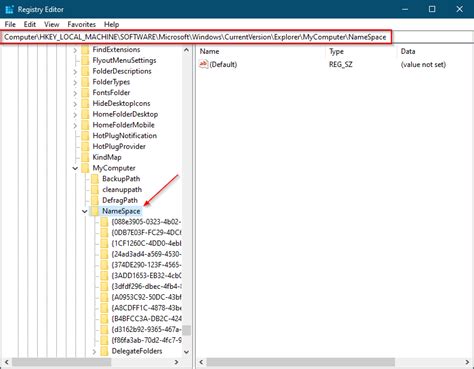Click the tree pane scroll-right arrow
This screenshot has height=369, width=474.
[x=177, y=362]
